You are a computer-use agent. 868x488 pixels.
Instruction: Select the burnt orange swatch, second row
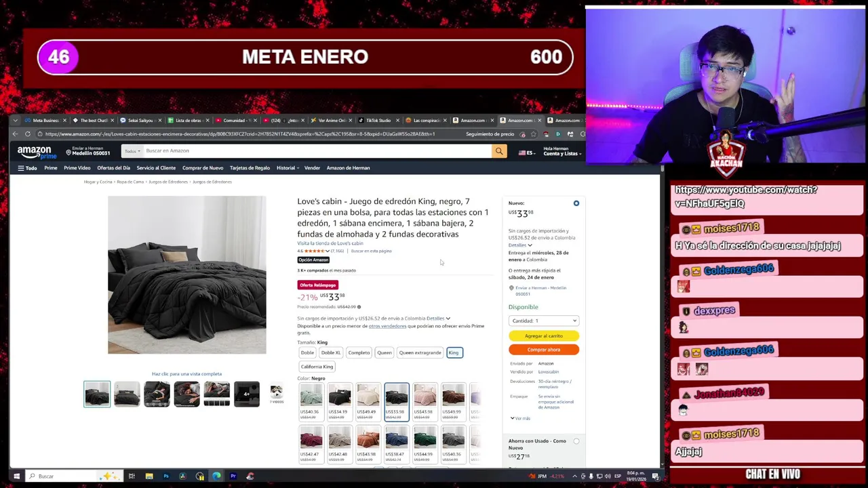pyautogui.click(x=368, y=445)
